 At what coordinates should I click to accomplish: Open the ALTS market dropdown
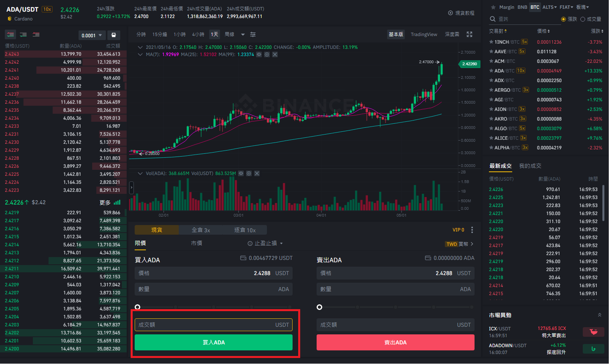[549, 7]
